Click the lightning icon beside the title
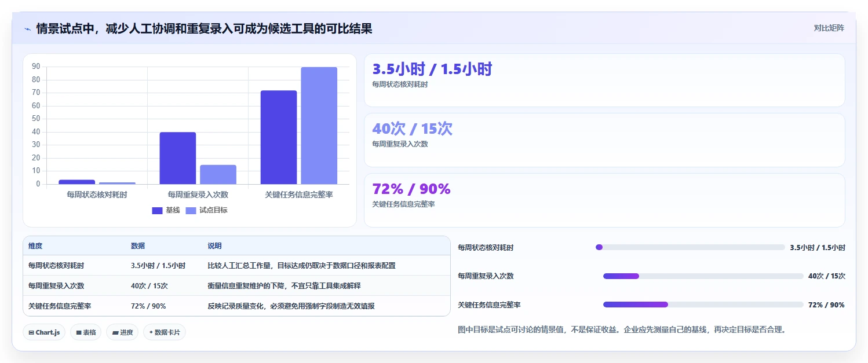Image resolution: width=868 pixels, height=363 pixels. pos(27,28)
